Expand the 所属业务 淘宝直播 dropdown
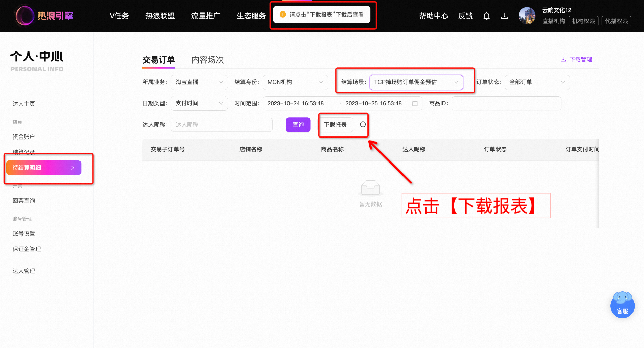This screenshot has width=644, height=348. click(199, 82)
